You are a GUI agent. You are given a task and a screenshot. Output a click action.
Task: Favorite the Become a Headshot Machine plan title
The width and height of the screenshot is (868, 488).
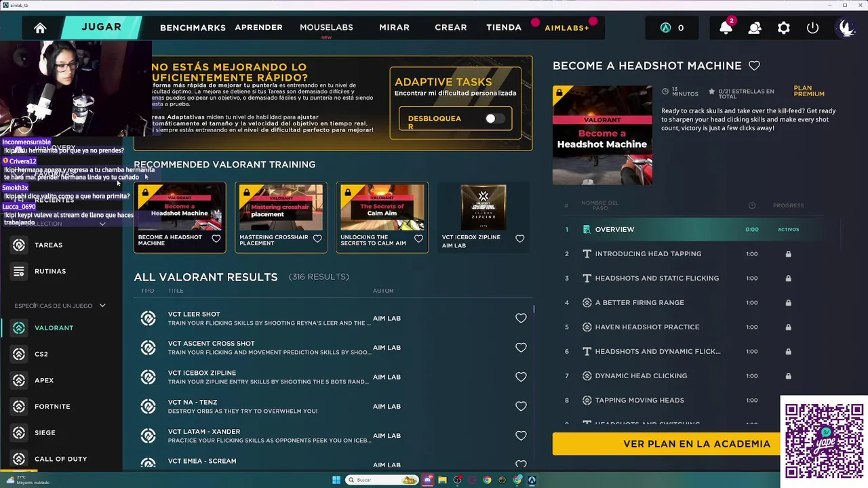coord(754,66)
